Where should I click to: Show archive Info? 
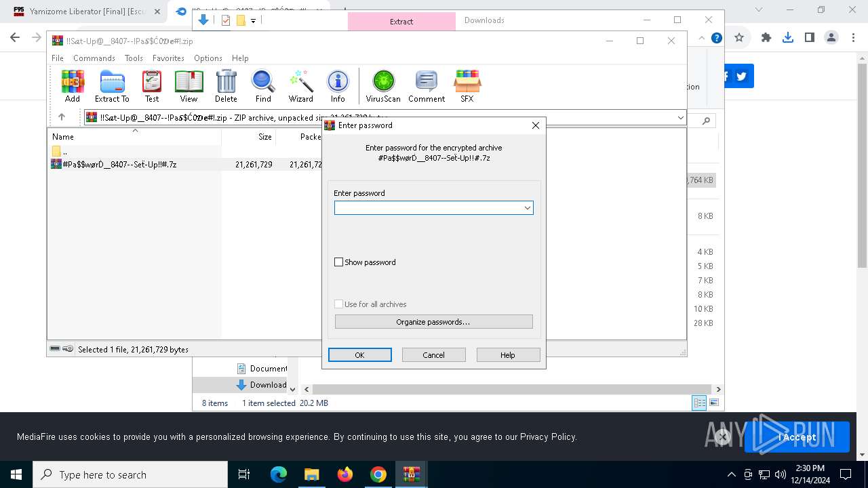pos(338,86)
